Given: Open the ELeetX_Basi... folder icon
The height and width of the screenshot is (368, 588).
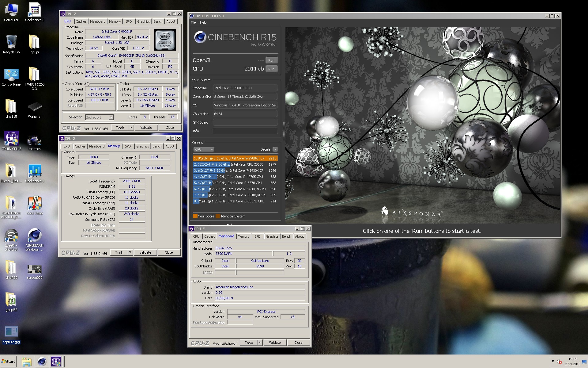Looking at the screenshot, I should 11,173.
